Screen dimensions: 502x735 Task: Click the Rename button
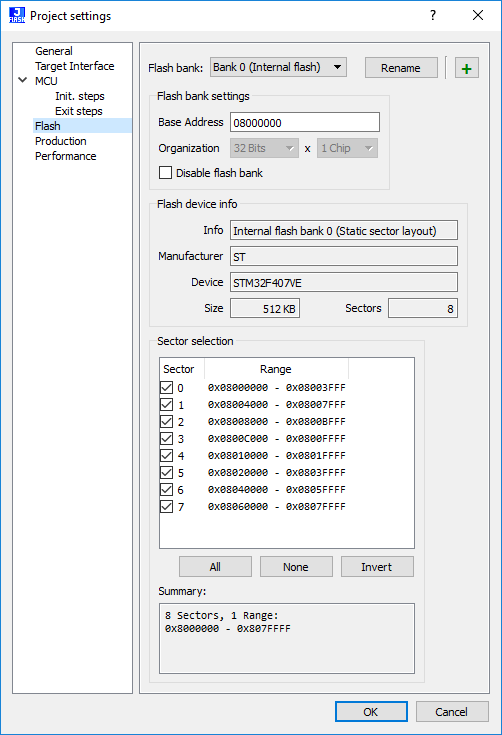[401, 68]
